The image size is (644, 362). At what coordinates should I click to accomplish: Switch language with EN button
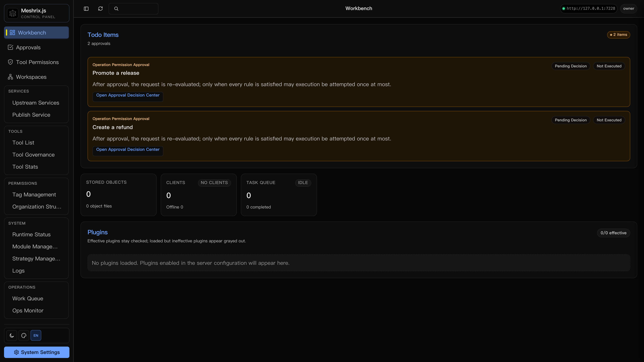(x=36, y=336)
